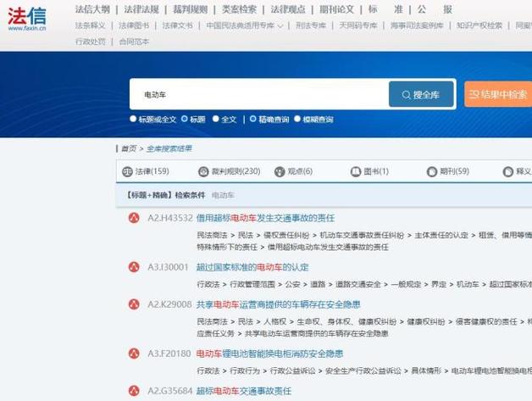Viewport: 532px width, 401px height.
Task: Click the 搜全库 search button
Action: pos(421,94)
